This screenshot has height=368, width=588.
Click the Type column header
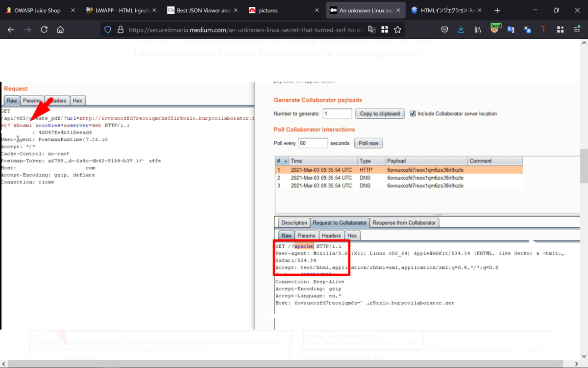[x=371, y=161]
